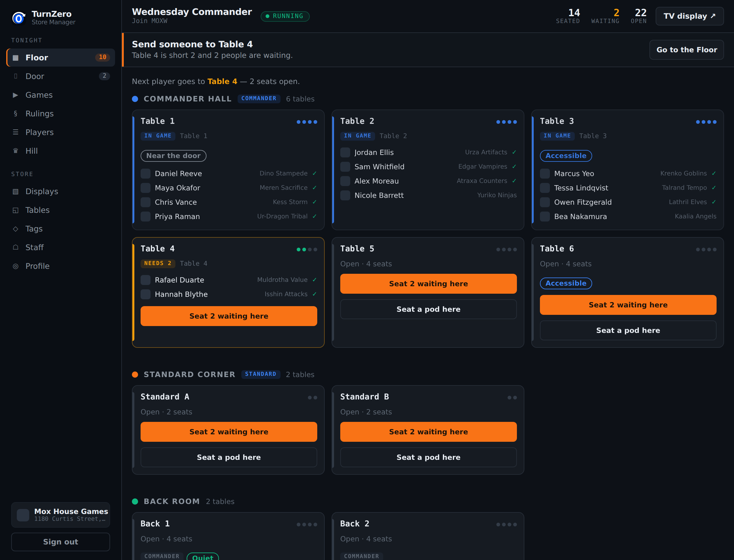Click the green Back Room zone dot

(135, 502)
